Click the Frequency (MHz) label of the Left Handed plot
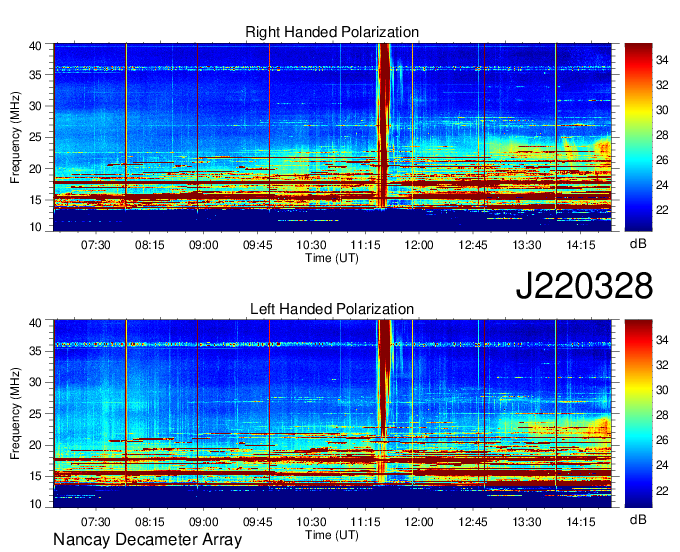The image size is (680, 552). click(x=15, y=414)
